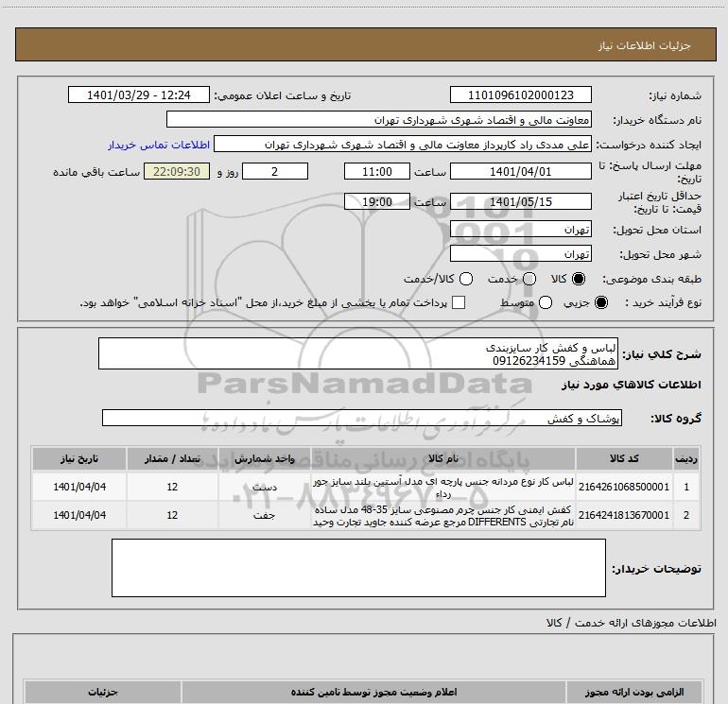Click the unit cell دست
The height and width of the screenshot is (704, 728).
coord(264,488)
